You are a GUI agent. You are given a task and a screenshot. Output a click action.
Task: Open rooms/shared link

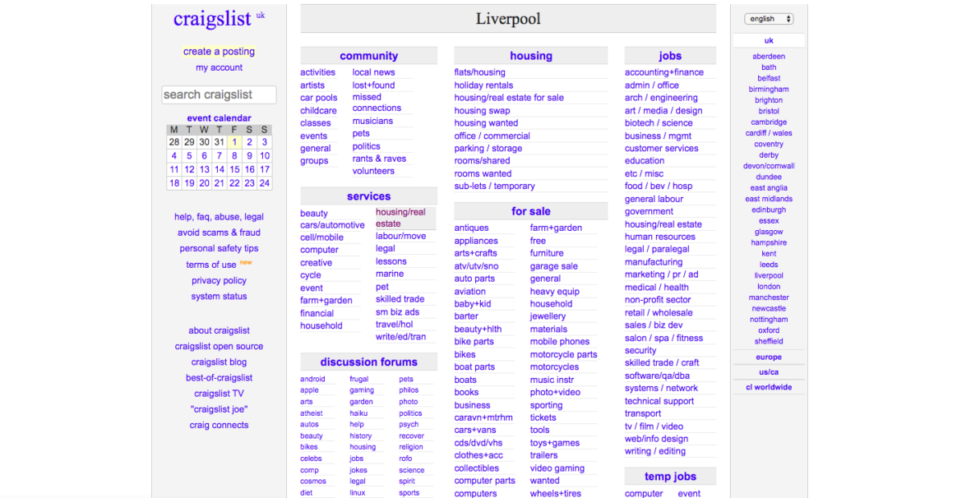click(482, 160)
